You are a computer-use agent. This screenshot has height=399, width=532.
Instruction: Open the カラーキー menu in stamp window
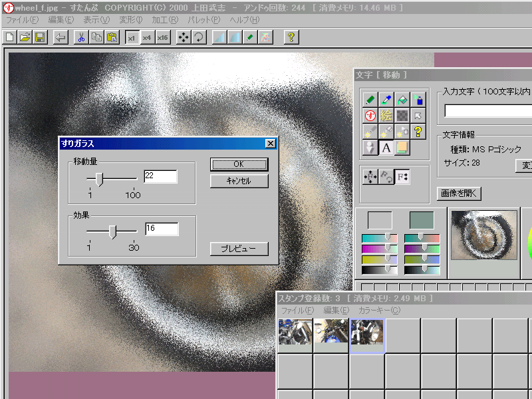tap(380, 311)
